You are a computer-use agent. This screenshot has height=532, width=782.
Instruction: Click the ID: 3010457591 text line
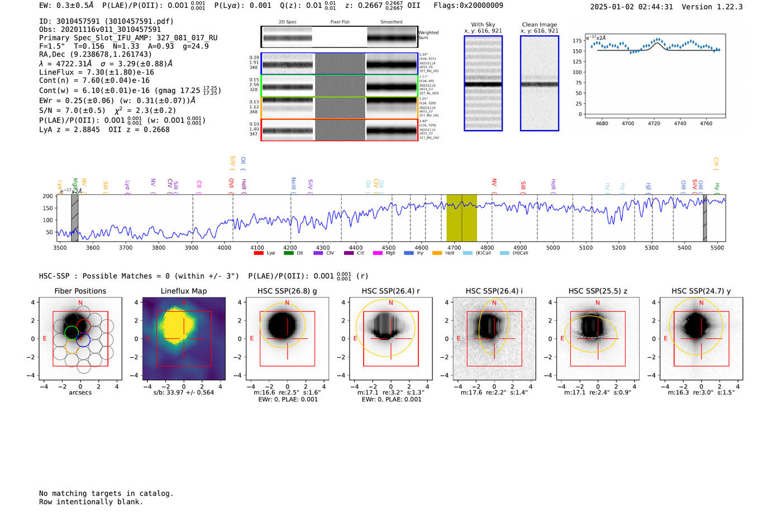pyautogui.click(x=106, y=21)
